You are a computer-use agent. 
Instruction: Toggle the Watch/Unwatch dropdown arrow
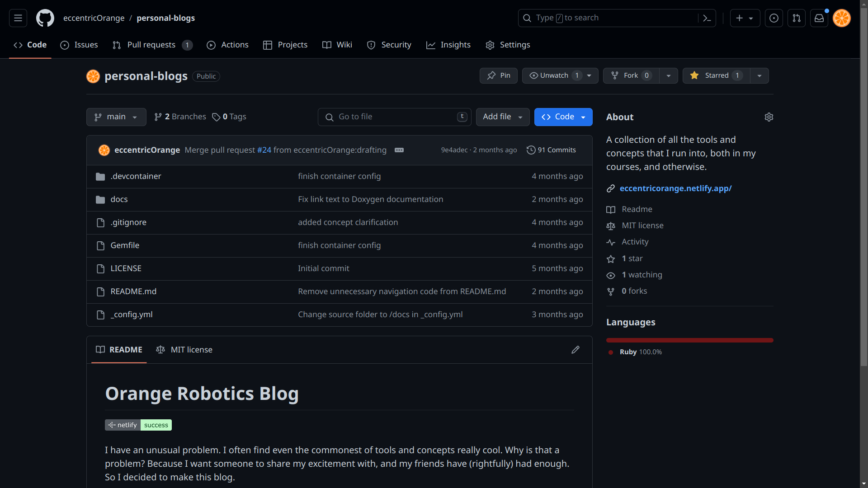pyautogui.click(x=590, y=75)
